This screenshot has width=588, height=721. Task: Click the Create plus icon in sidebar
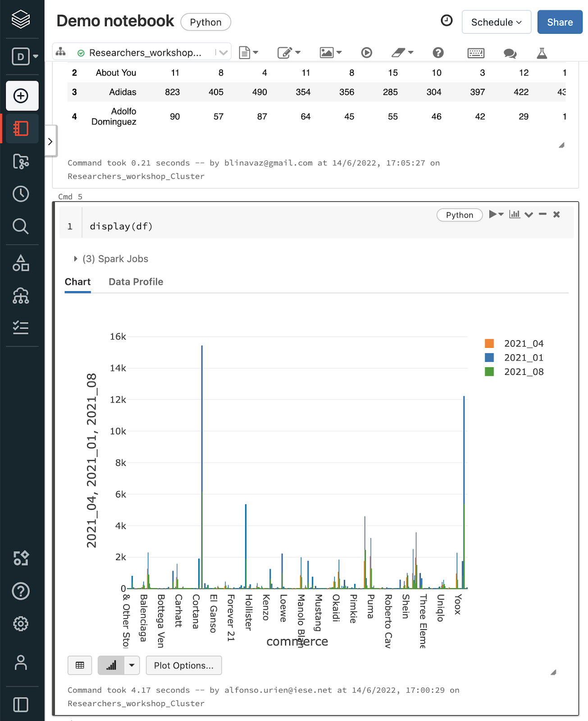21,96
